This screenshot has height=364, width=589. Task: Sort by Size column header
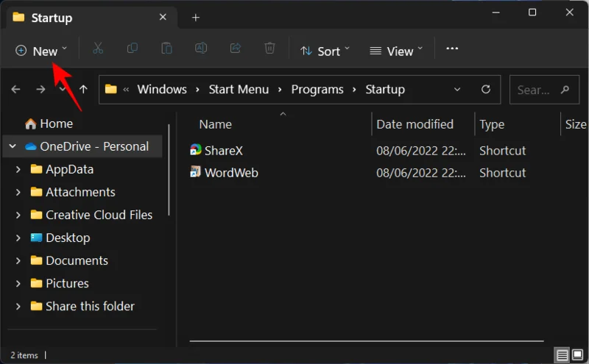pos(575,124)
